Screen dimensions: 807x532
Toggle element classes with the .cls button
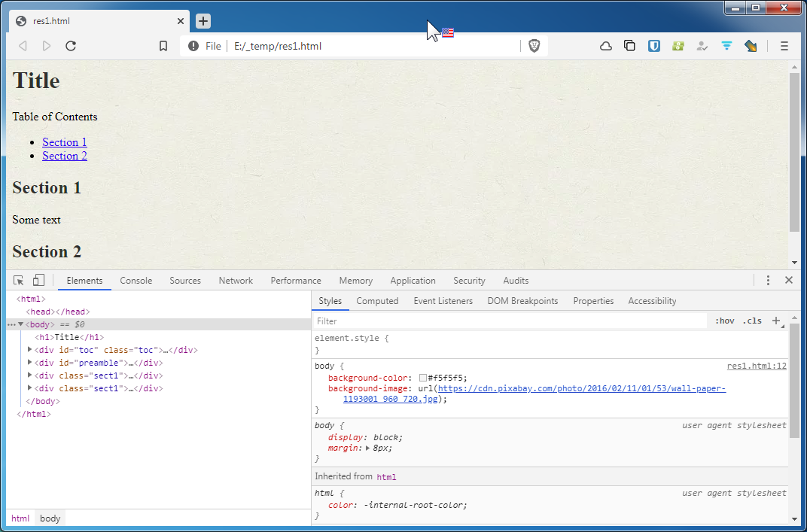click(752, 321)
